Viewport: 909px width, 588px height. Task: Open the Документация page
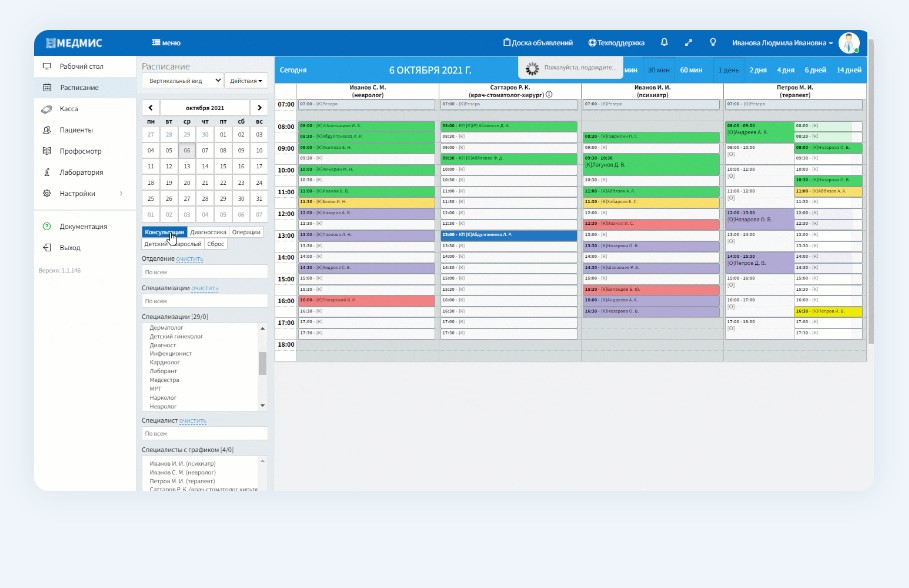pyautogui.click(x=85, y=226)
